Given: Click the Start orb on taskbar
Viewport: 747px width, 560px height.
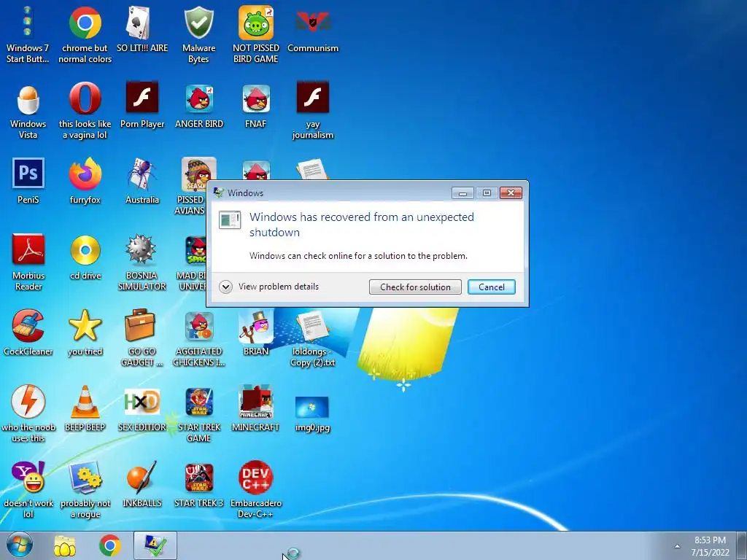Looking at the screenshot, I should (x=20, y=545).
